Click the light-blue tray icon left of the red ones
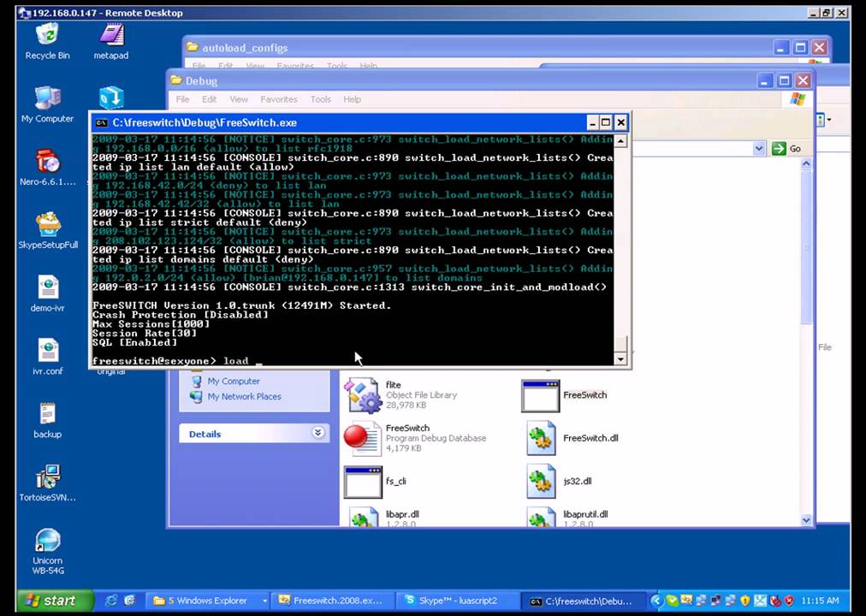The width and height of the screenshot is (866, 616). point(760,601)
